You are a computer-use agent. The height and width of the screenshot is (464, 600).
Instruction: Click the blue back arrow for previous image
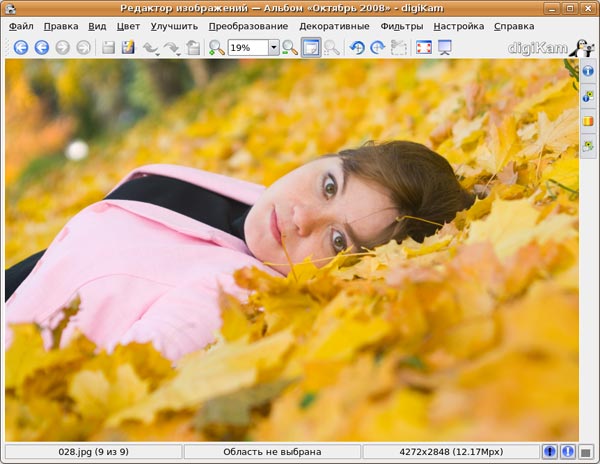coord(41,47)
